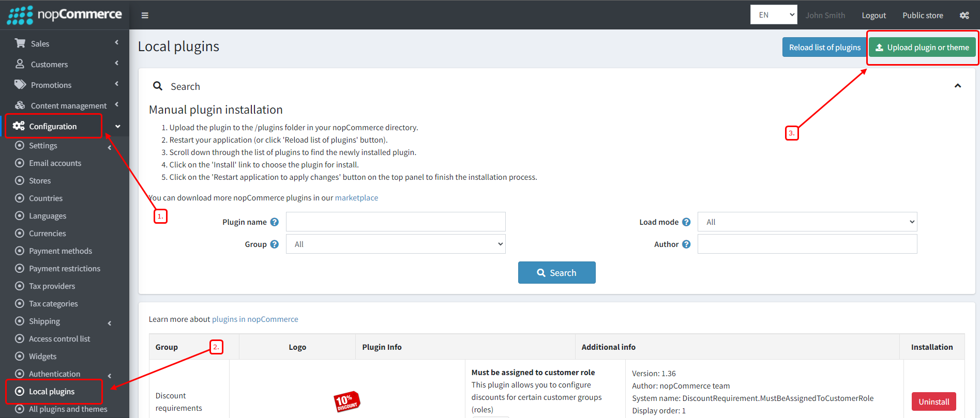Screen dimensions: 980x418
Task: Open the settings gears icon in top bar
Action: coord(964,16)
